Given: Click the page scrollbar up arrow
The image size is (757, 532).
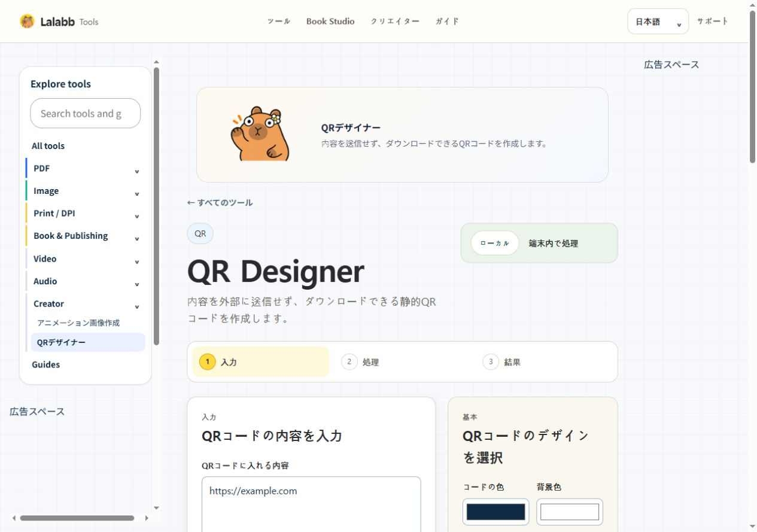Looking at the screenshot, I should pyautogui.click(x=753, y=5).
